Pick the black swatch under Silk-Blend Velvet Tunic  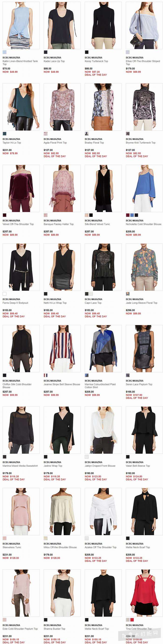pyautogui.click(x=91, y=215)
